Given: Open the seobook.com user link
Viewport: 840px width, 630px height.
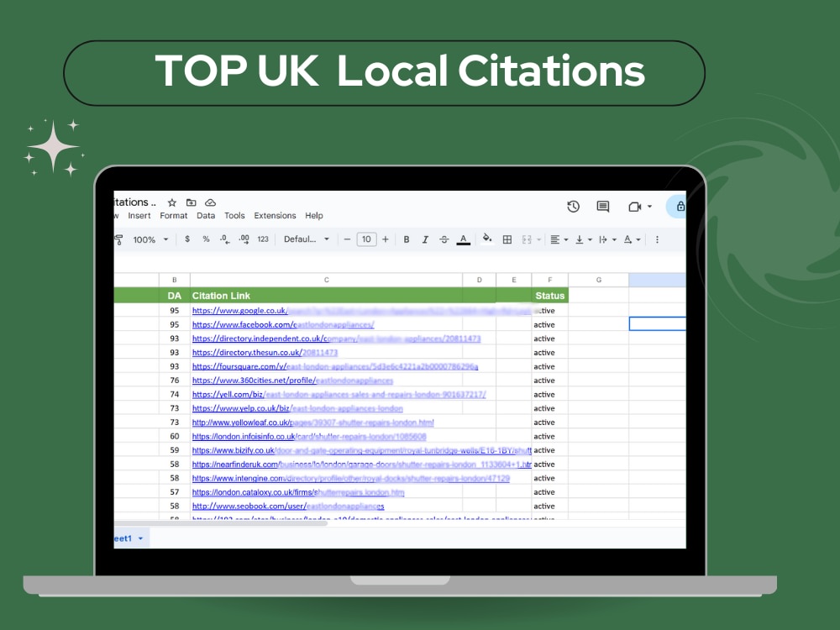Looking at the screenshot, I should (x=287, y=506).
